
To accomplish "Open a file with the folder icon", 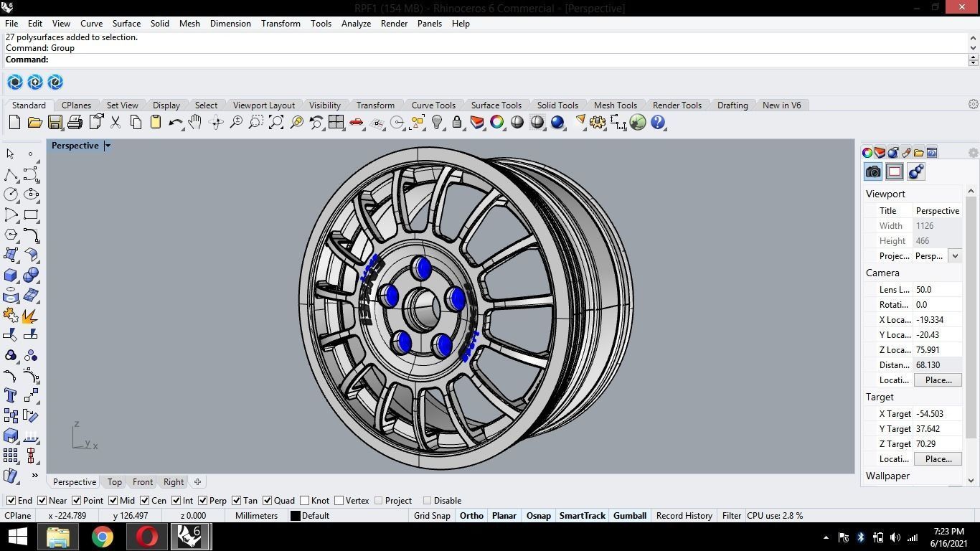I will [x=34, y=123].
